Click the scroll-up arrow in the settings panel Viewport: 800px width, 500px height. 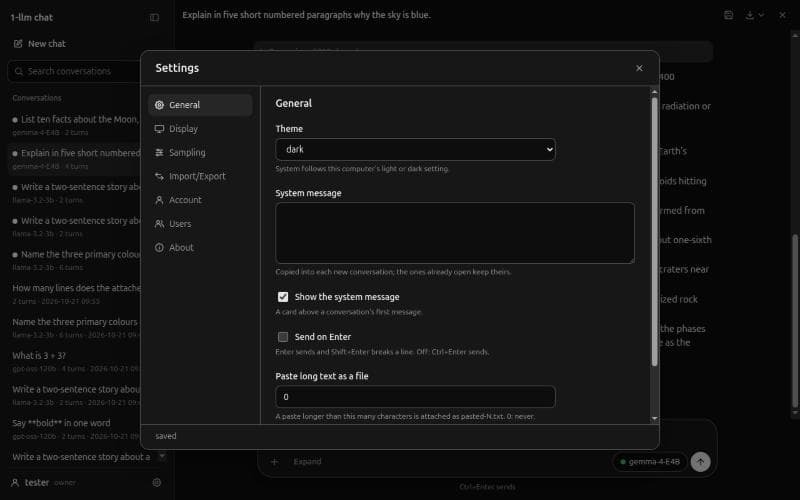(x=654, y=92)
